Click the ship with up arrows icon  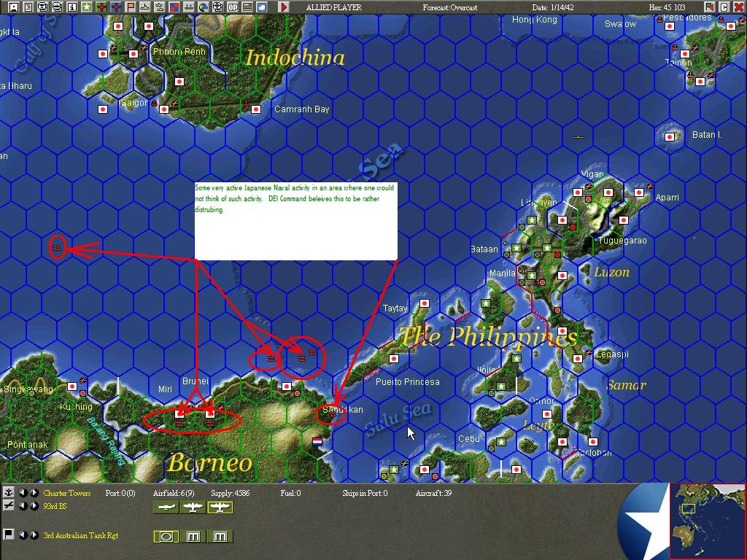click(x=189, y=7)
